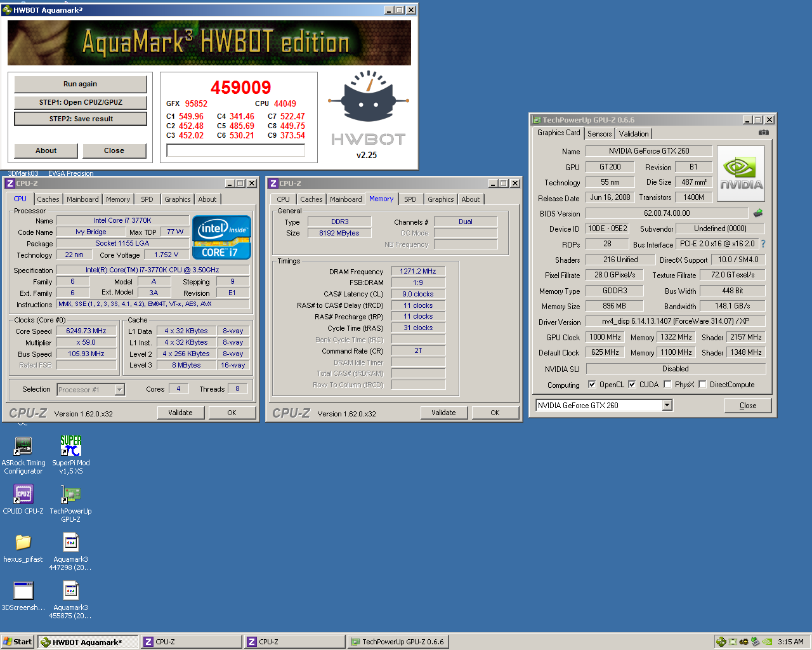Switch to HWBOT Aquamark3 taskbar item
Image resolution: width=812 pixels, height=650 pixels.
(88, 642)
